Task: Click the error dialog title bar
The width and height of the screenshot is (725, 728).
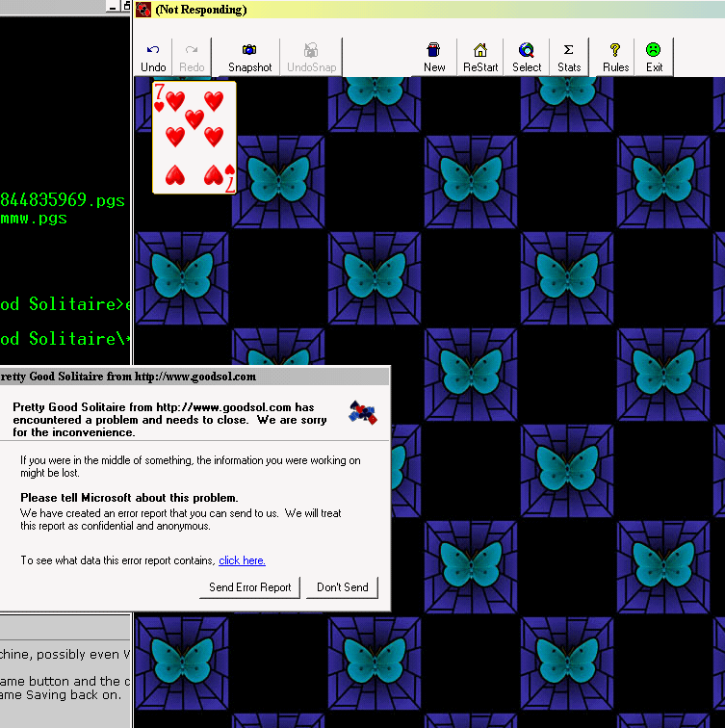Action: click(x=194, y=377)
